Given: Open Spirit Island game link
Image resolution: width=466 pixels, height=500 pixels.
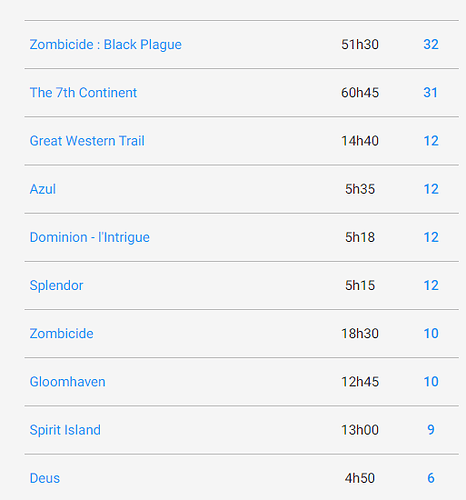Looking at the screenshot, I should (65, 430).
